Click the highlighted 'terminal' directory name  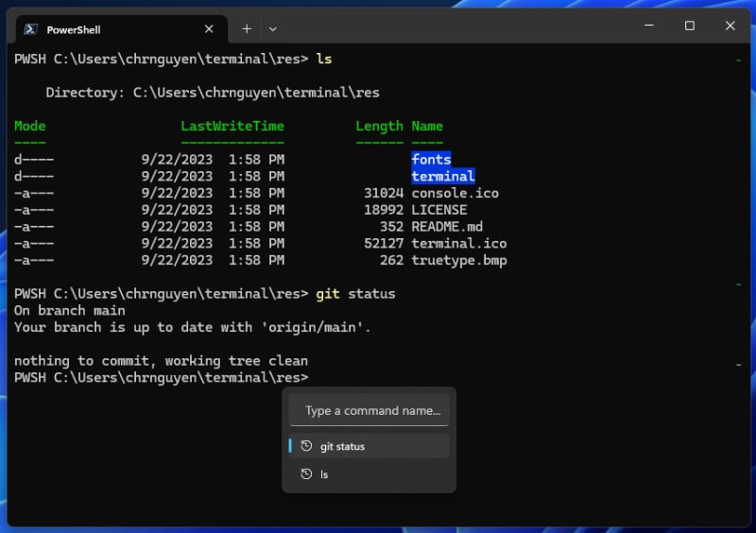442,177
